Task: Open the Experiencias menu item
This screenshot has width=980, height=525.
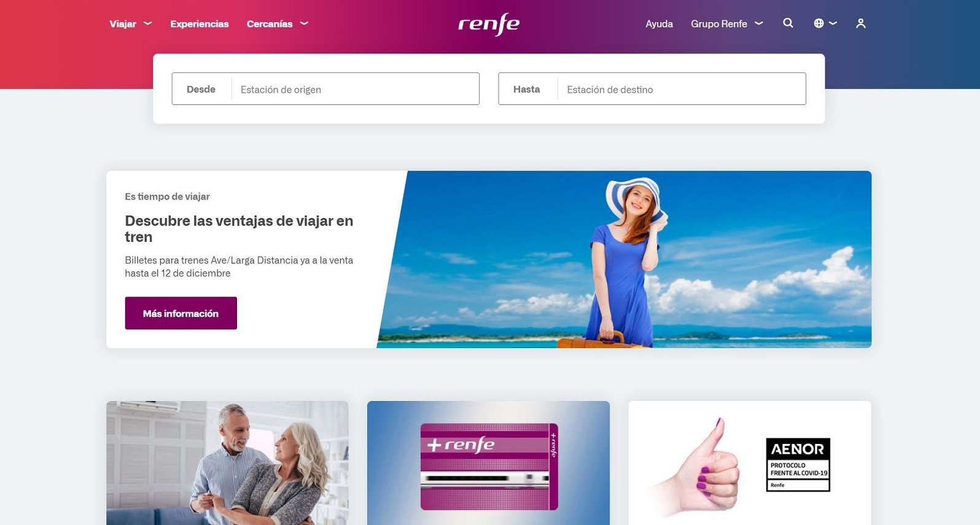Action: click(200, 24)
